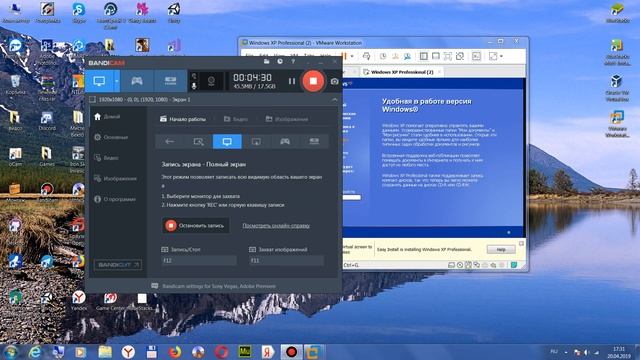The height and width of the screenshot is (360, 640).
Task: Select game recording icon in mode selector
Action: 285,141
